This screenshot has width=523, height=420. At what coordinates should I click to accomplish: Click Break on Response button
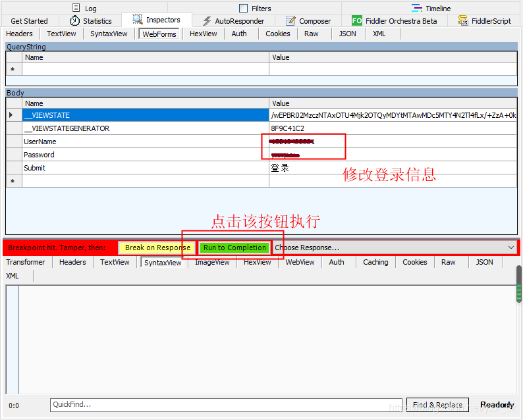[x=157, y=248]
